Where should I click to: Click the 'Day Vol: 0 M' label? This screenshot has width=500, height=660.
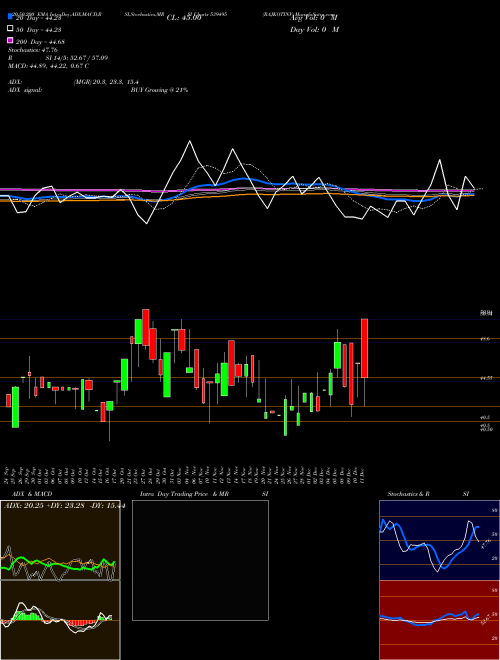coord(314,30)
